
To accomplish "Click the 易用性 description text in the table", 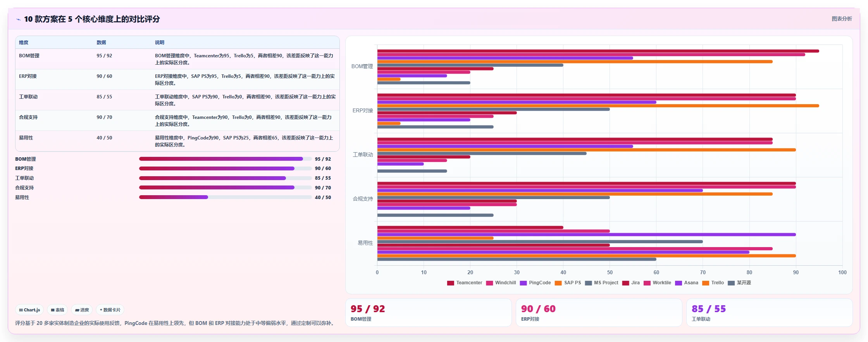I will [x=244, y=141].
